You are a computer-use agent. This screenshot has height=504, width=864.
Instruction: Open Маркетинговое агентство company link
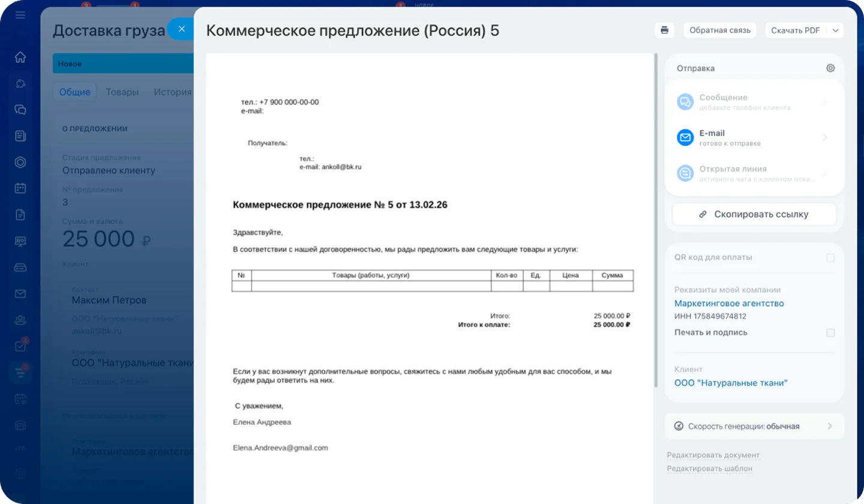point(729,304)
